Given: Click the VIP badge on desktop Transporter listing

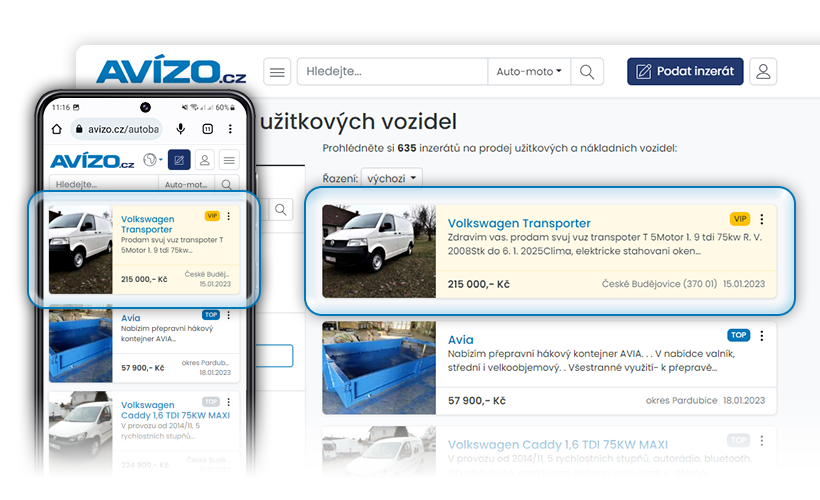Looking at the screenshot, I should pyautogui.click(x=739, y=219).
